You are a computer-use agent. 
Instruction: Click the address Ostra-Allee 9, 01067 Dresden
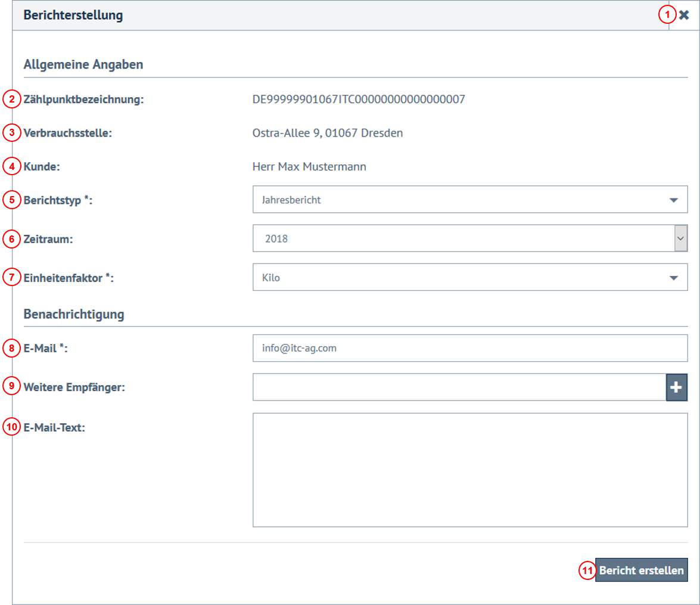point(328,133)
